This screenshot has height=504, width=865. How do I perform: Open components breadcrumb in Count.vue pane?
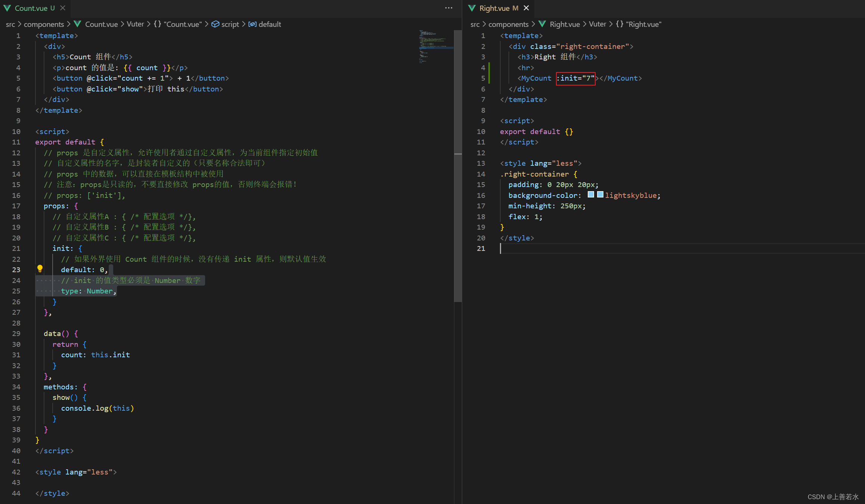pos(44,24)
